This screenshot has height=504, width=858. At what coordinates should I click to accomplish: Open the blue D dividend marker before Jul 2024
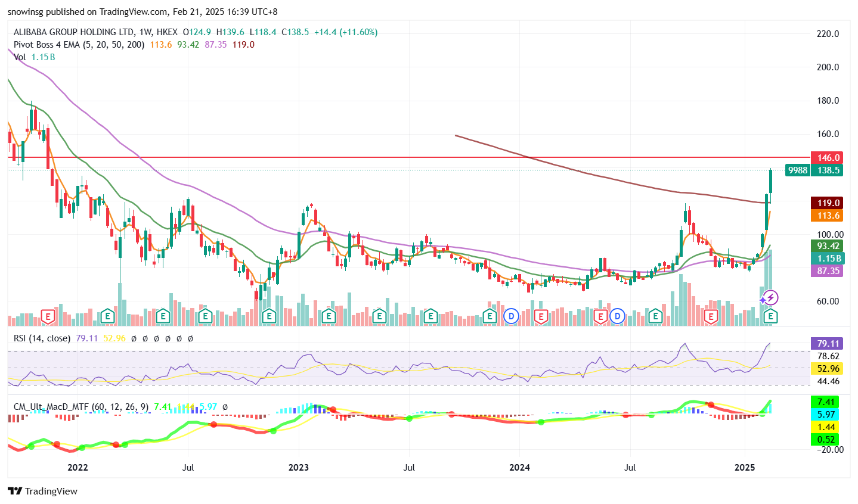[x=617, y=316]
